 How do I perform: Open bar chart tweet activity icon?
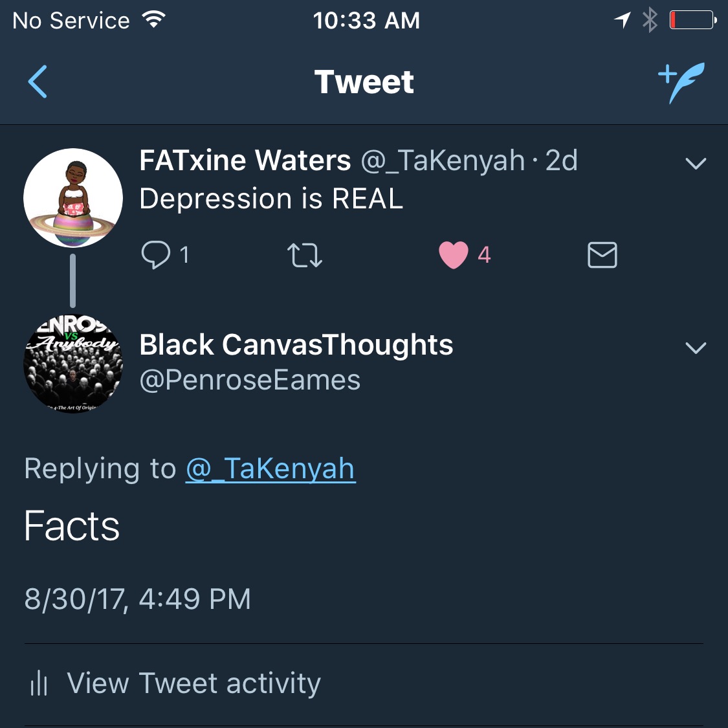[39, 683]
